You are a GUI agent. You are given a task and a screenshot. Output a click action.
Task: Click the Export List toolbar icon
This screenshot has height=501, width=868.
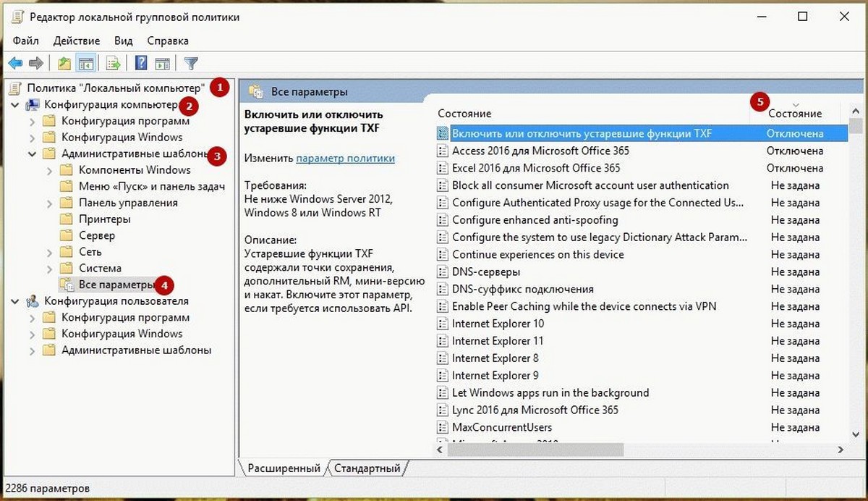coord(114,63)
